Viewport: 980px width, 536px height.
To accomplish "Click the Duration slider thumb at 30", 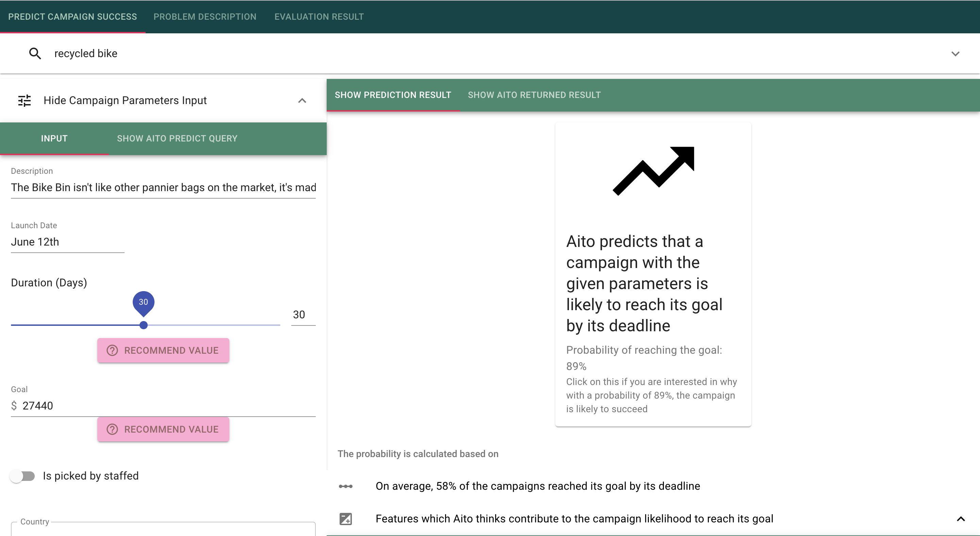I will [143, 325].
